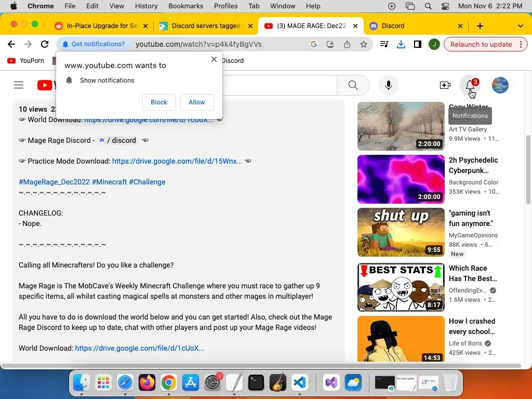Bookmark this page with the star icon

click(363, 44)
